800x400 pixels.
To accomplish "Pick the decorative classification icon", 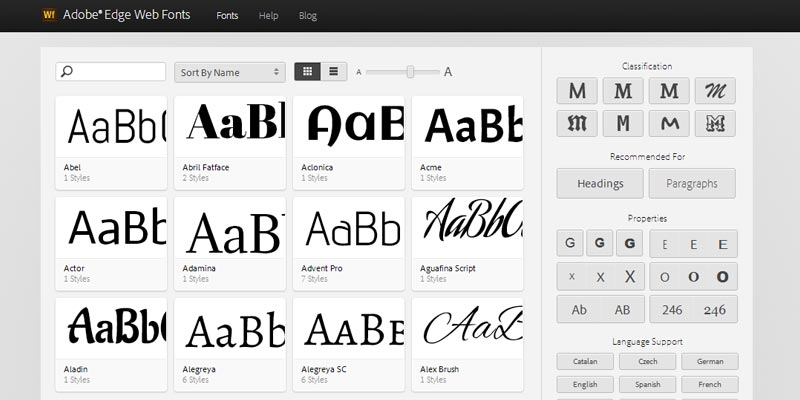I will pos(715,124).
